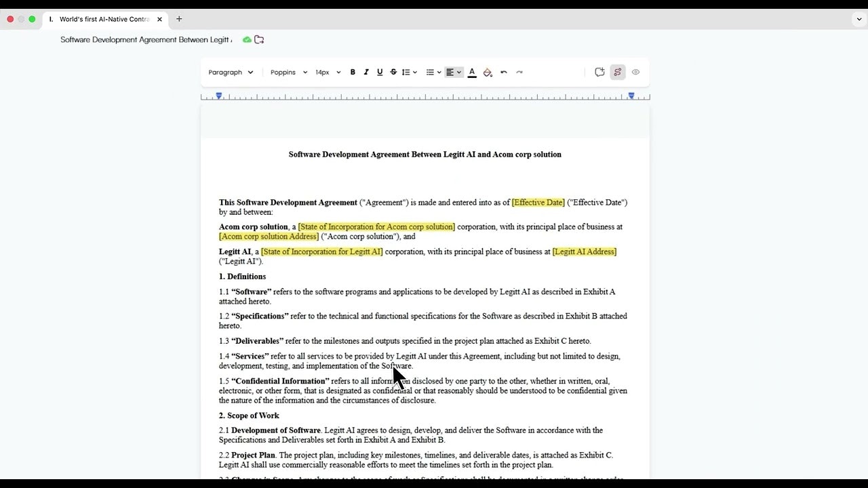The width and height of the screenshot is (868, 488).
Task: Pick a font text color
Action: click(x=472, y=72)
